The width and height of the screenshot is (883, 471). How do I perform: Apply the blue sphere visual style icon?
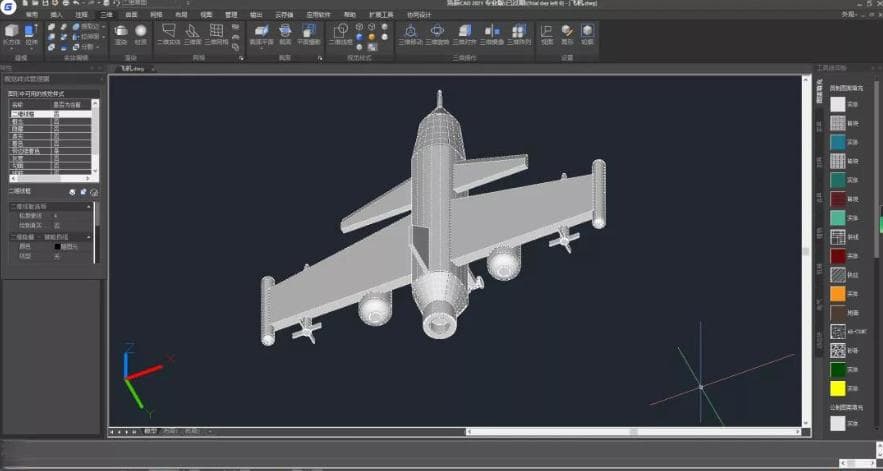[x=359, y=37]
